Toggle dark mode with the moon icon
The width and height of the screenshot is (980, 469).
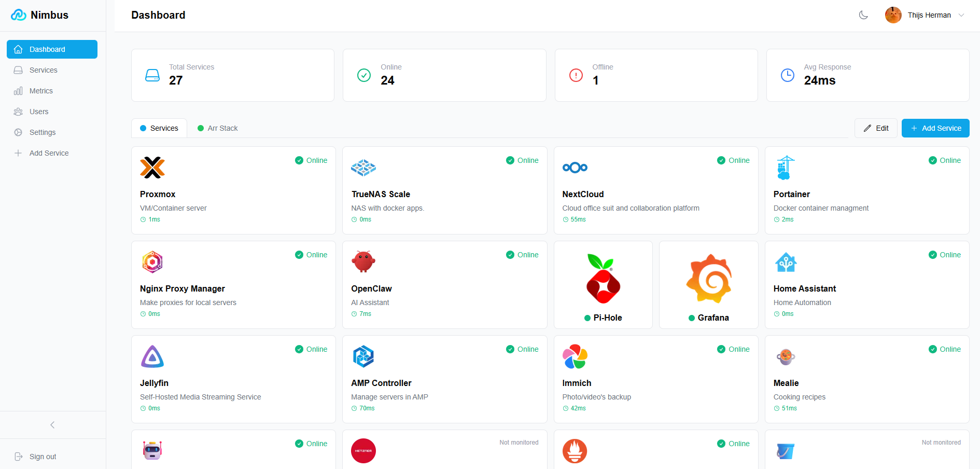[x=863, y=15]
